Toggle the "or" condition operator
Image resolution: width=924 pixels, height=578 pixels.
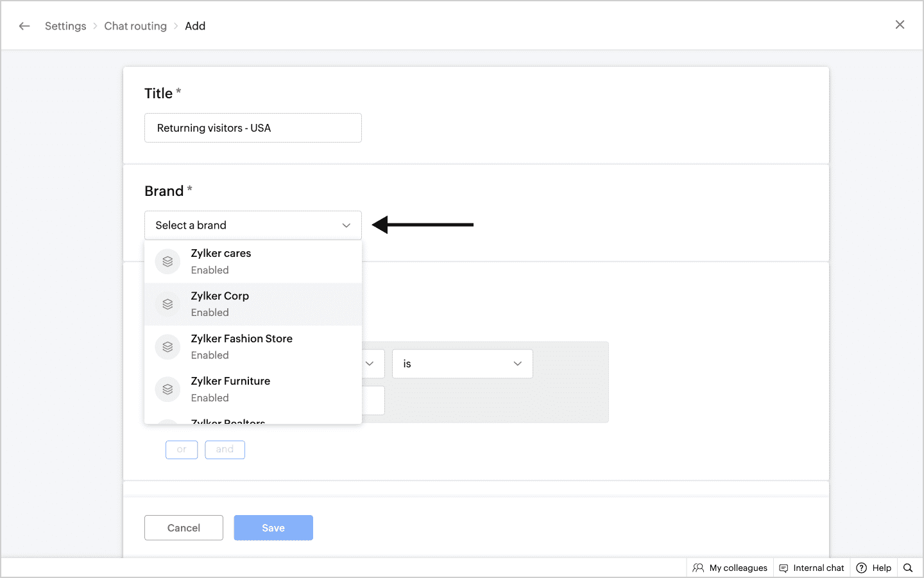[182, 450]
